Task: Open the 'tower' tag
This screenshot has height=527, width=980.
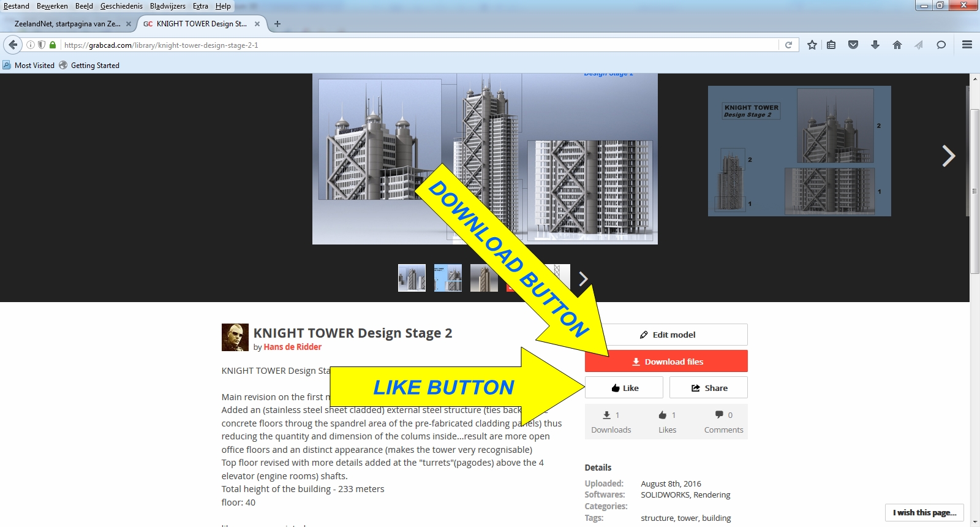Action: 688,518
